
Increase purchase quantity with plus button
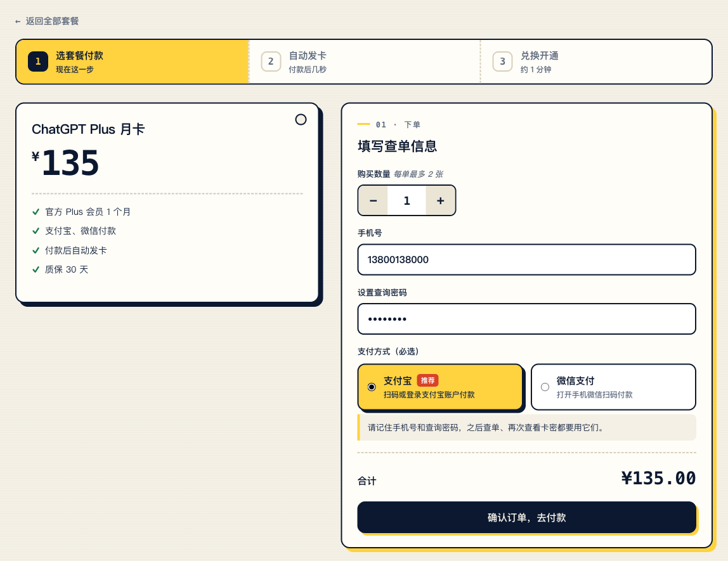pyautogui.click(x=440, y=200)
